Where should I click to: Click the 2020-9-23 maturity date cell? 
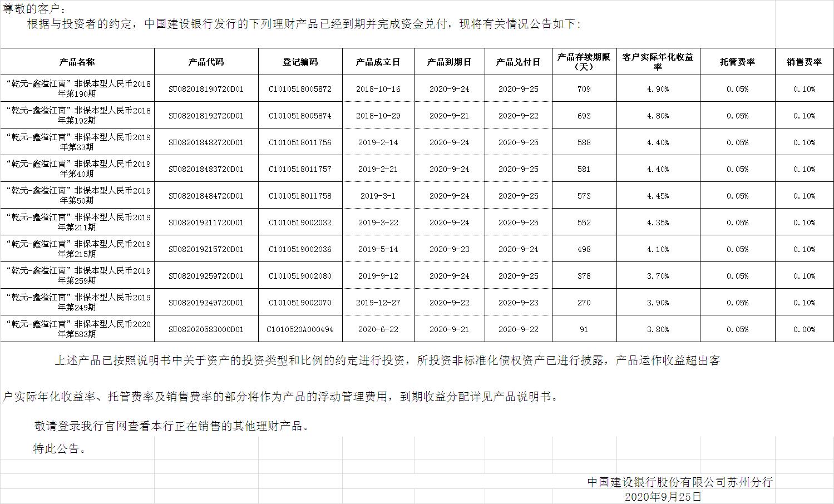(x=449, y=249)
